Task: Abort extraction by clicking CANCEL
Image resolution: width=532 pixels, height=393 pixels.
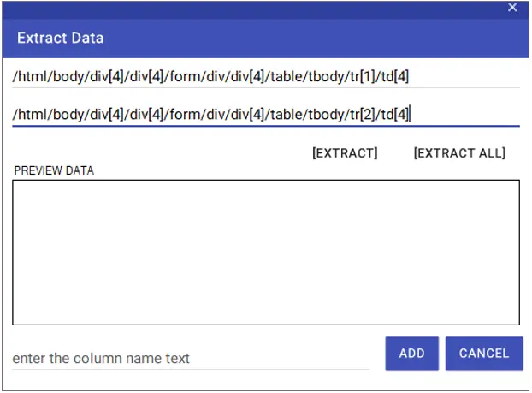Action: [484, 354]
